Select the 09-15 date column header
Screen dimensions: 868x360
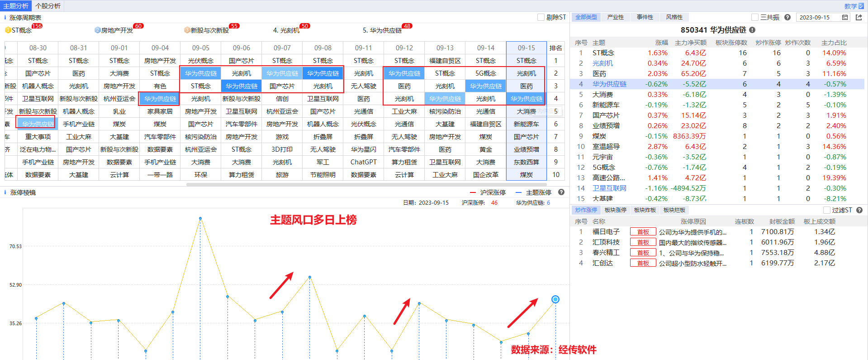(x=526, y=48)
